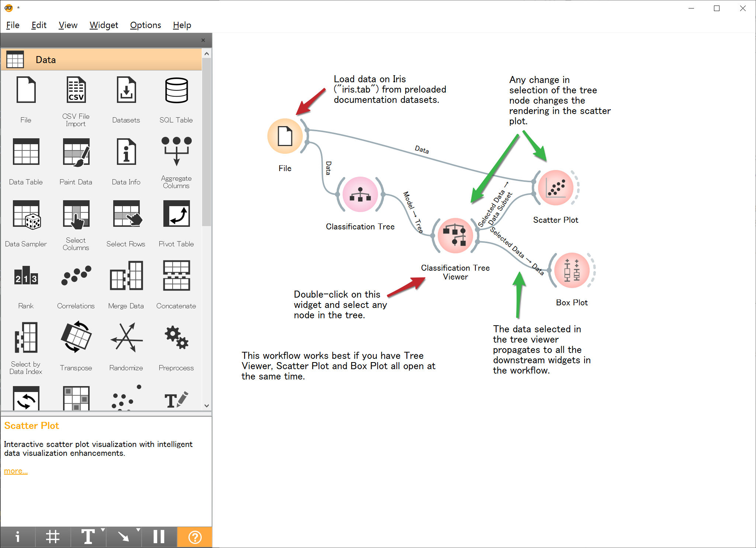Open the Widget menu

point(104,25)
